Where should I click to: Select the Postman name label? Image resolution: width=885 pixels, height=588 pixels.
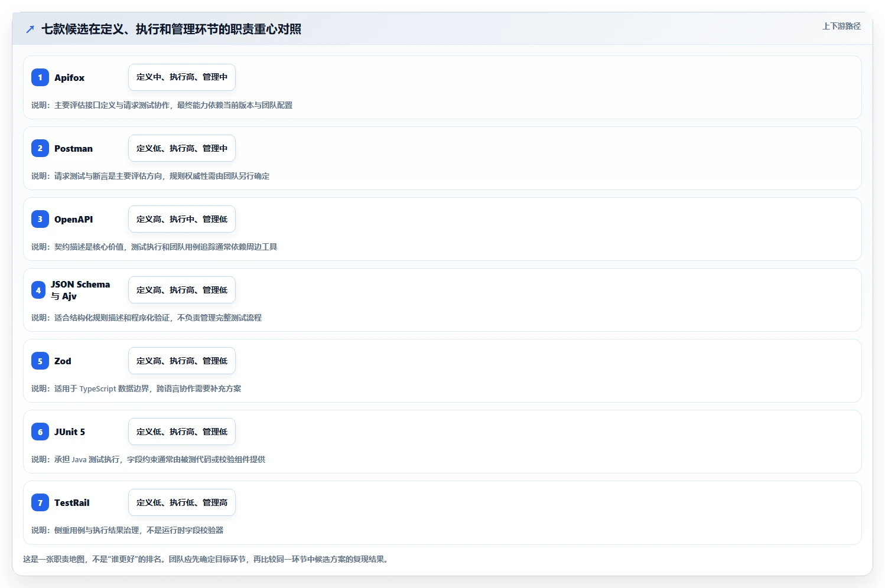coord(73,148)
